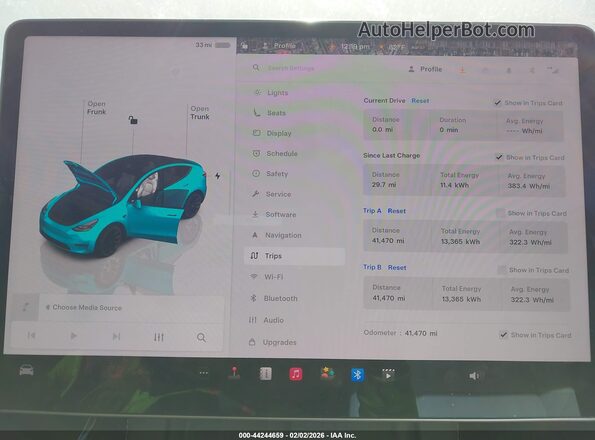The height and width of the screenshot is (440, 595).
Task: Open the Theater app in dock
Action: tap(388, 375)
